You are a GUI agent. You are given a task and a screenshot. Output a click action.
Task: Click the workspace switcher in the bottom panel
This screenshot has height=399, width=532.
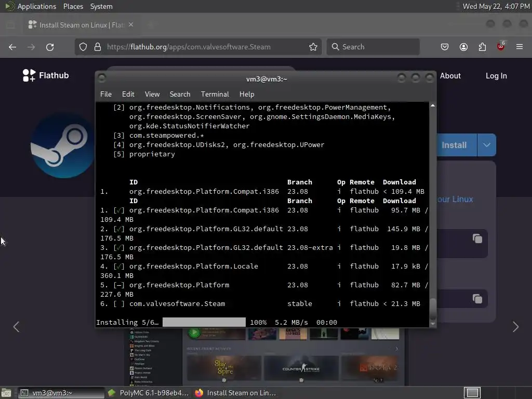point(472,393)
